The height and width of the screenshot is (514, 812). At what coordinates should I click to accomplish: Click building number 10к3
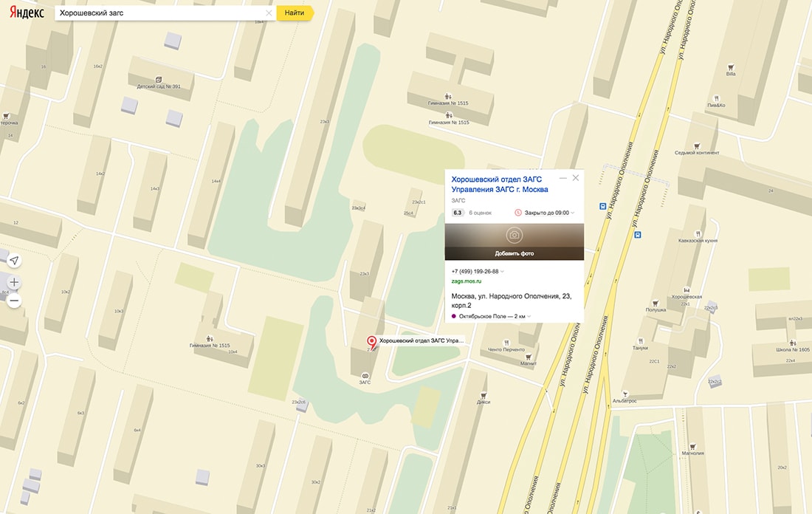coord(119,312)
